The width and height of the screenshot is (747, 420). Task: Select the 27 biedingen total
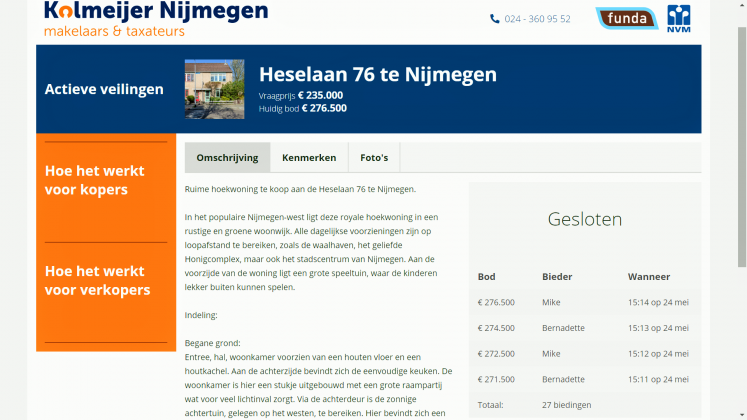click(x=566, y=405)
